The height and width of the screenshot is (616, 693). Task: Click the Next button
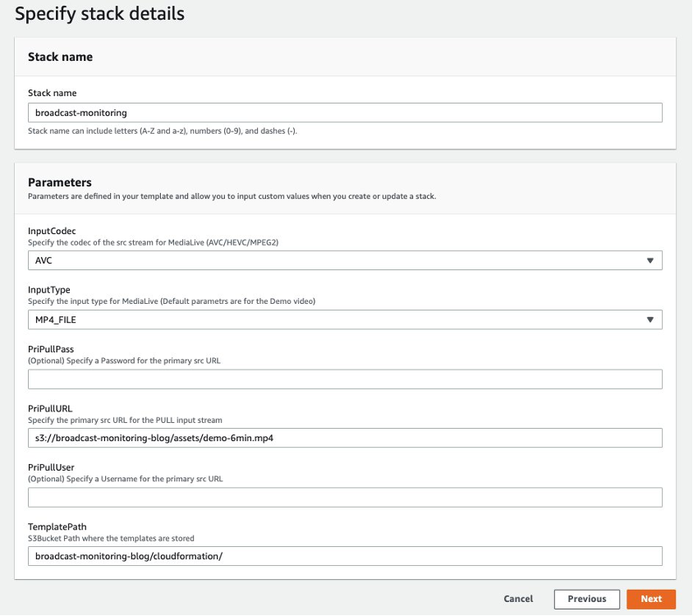pyautogui.click(x=651, y=599)
